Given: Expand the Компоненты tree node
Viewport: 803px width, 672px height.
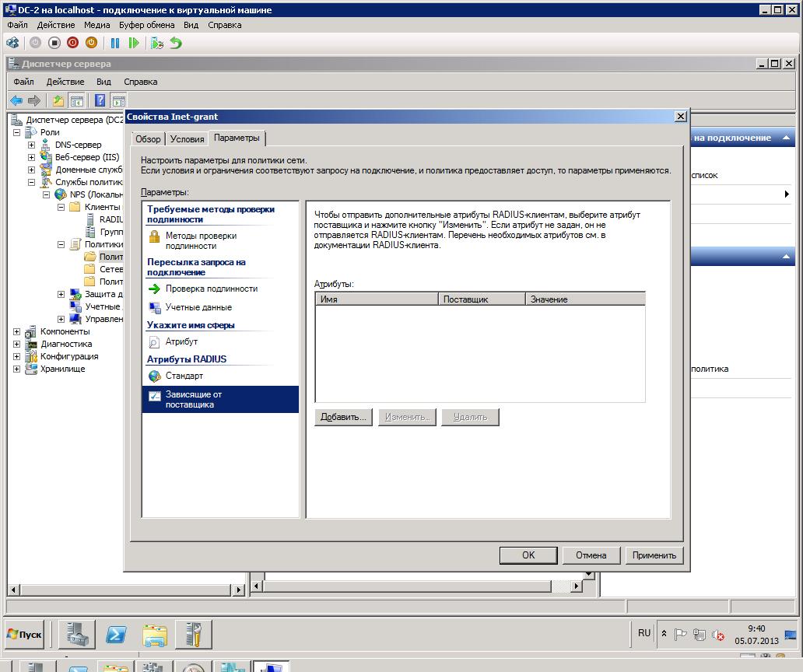Looking at the screenshot, I should click(x=17, y=331).
